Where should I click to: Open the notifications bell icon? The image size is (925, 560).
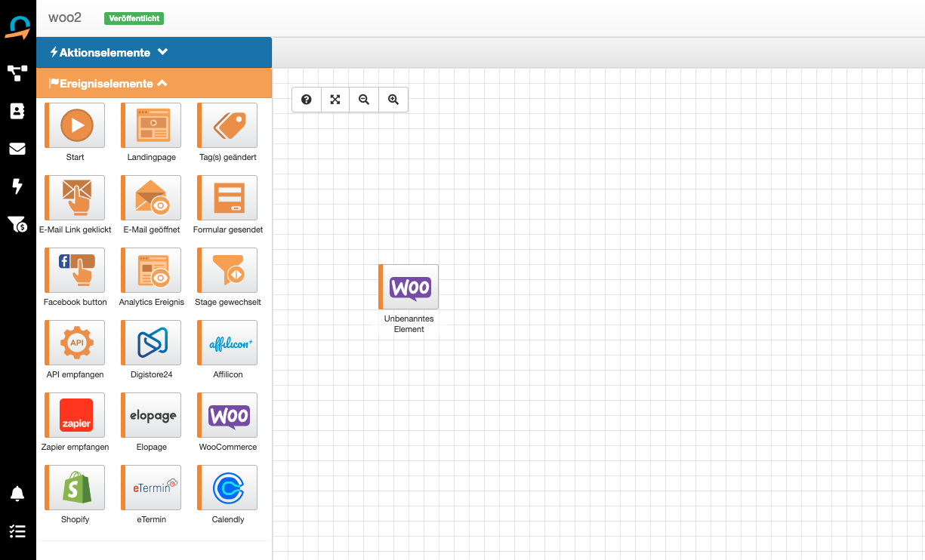17,494
